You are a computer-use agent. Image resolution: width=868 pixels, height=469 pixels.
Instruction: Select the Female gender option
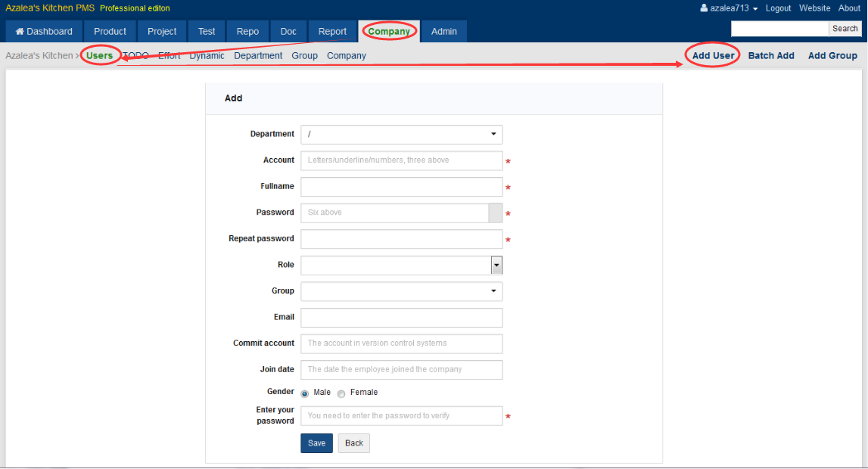pyautogui.click(x=341, y=393)
